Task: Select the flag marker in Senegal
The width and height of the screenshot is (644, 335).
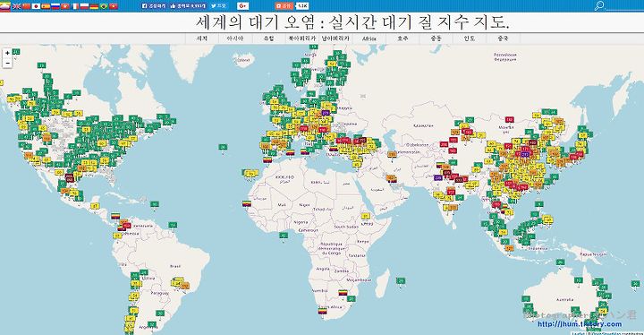Action: (247, 203)
